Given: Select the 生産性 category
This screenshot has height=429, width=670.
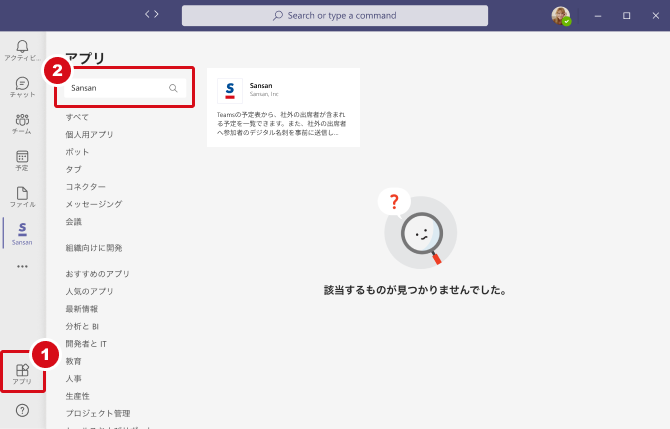Looking at the screenshot, I should 77,396.
